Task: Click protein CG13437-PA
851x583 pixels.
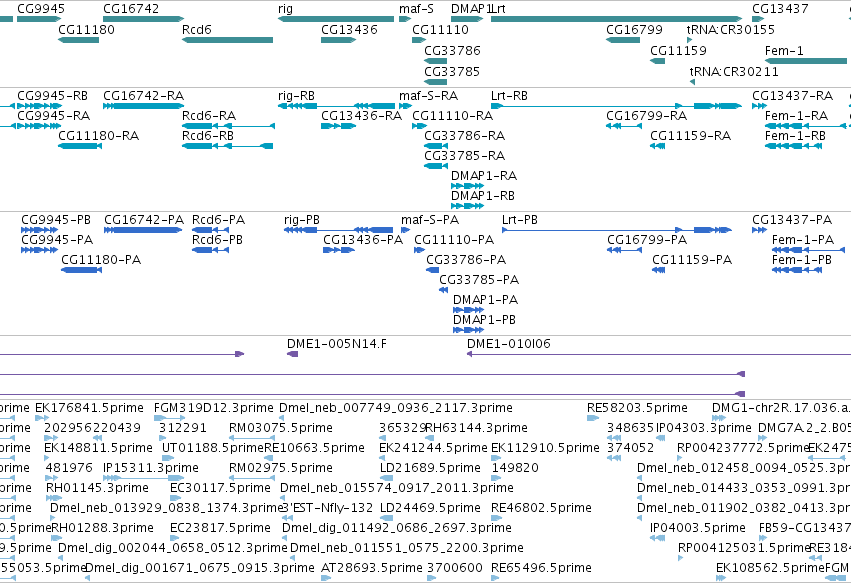Action: [x=792, y=220]
